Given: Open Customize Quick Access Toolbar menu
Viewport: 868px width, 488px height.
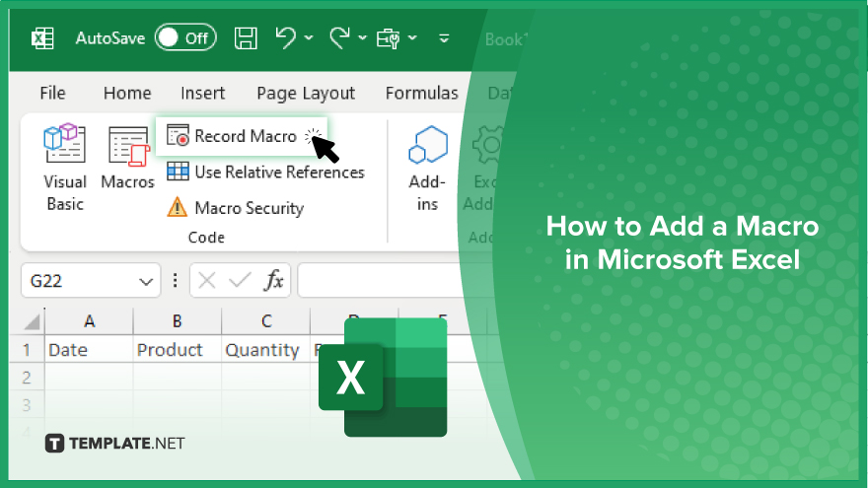Looking at the screenshot, I should 444,38.
